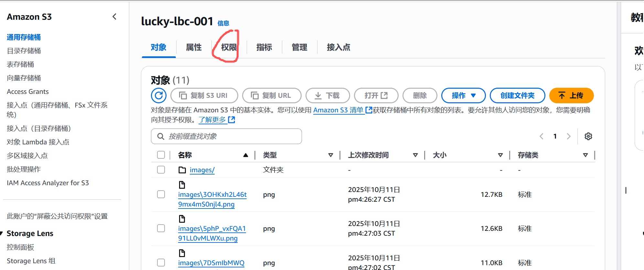Switch to the 属性 tab
Viewport: 644px width, 270px height.
pos(194,47)
